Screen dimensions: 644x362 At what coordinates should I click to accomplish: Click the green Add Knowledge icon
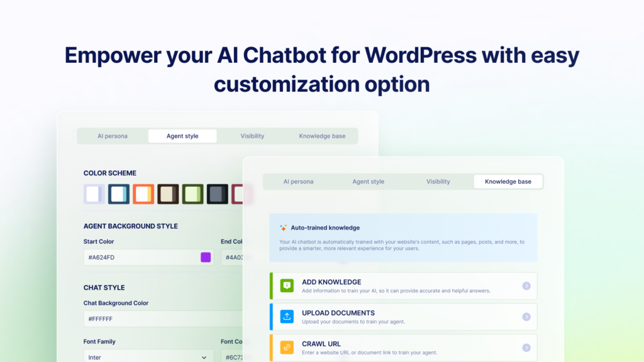(x=287, y=286)
